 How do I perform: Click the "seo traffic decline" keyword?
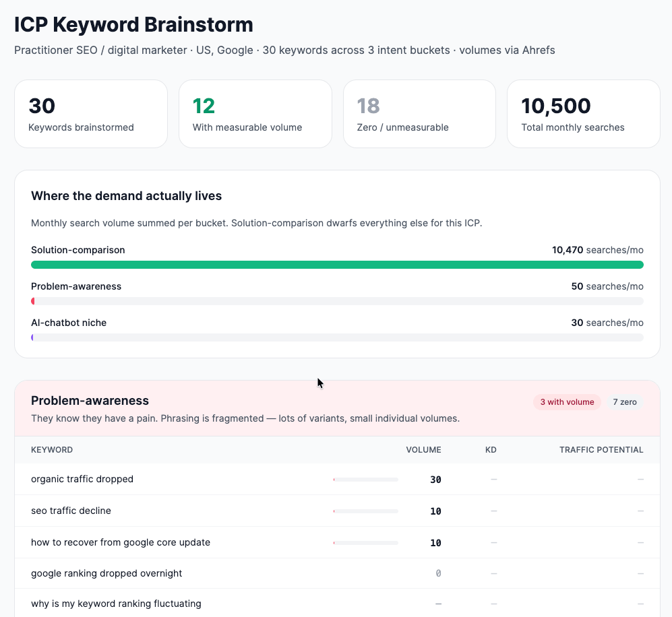(71, 511)
